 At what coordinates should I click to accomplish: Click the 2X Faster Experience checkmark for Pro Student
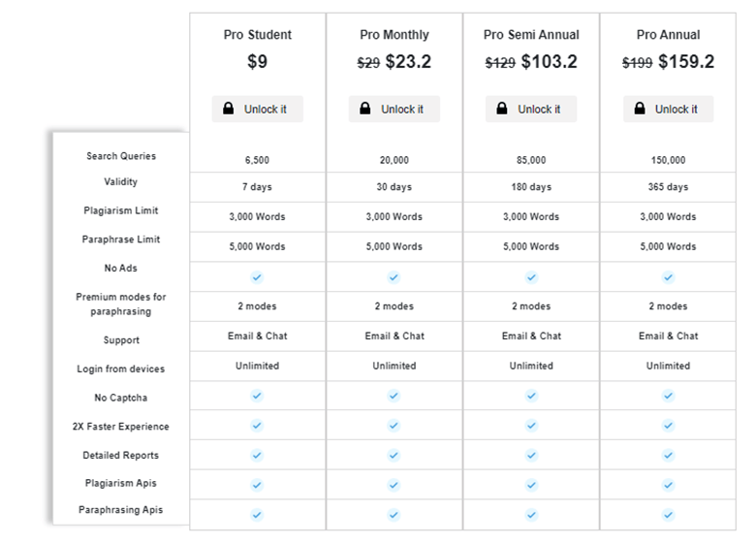(257, 426)
